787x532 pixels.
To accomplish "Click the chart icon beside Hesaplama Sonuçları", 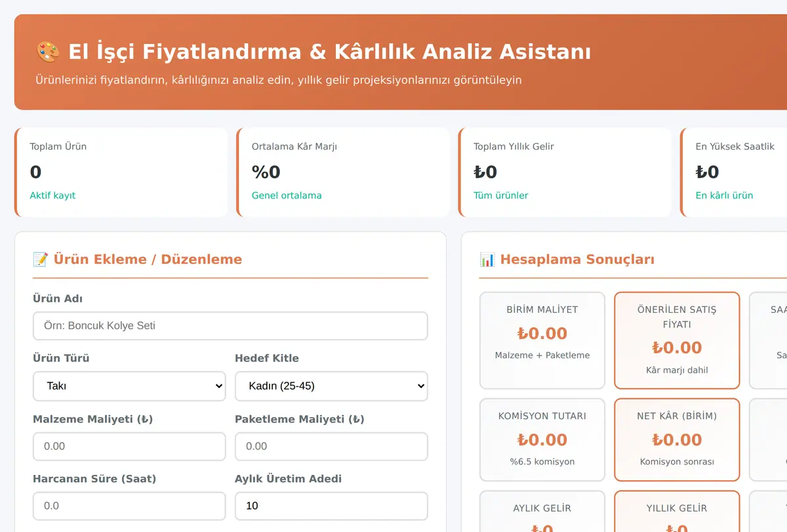I will pyautogui.click(x=487, y=259).
